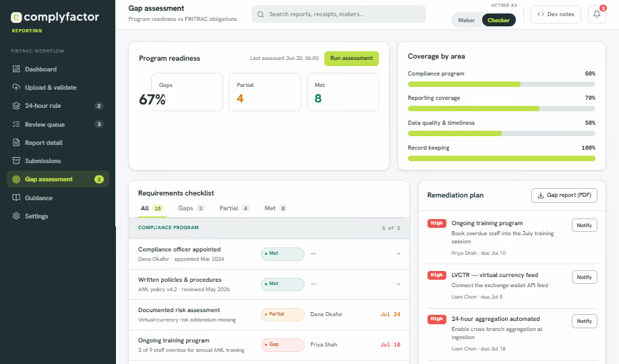Click the Run assessment button

click(x=351, y=58)
